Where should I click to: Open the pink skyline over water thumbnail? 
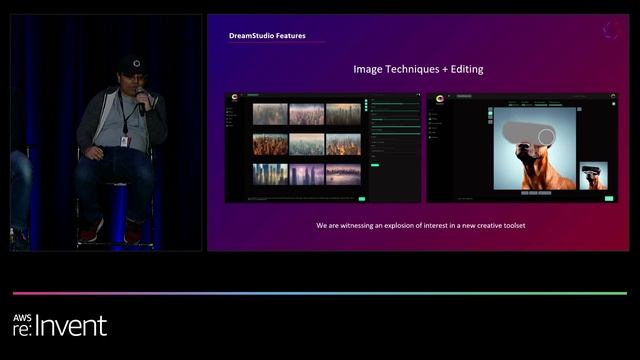[343, 174]
